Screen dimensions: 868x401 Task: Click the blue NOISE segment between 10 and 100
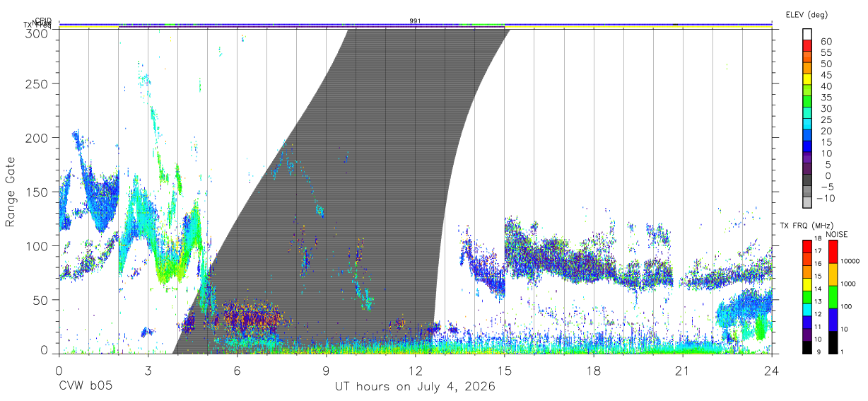(x=833, y=319)
